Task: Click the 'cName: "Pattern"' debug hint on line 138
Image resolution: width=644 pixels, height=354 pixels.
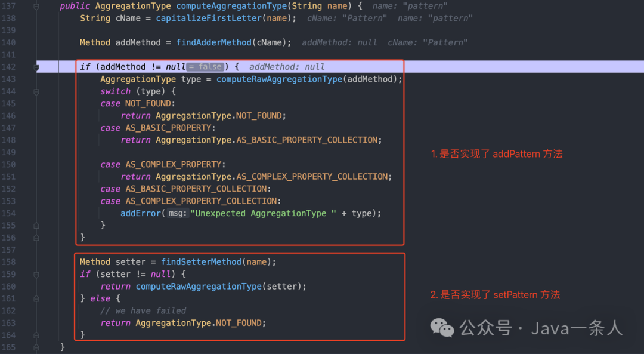Action: (x=347, y=18)
